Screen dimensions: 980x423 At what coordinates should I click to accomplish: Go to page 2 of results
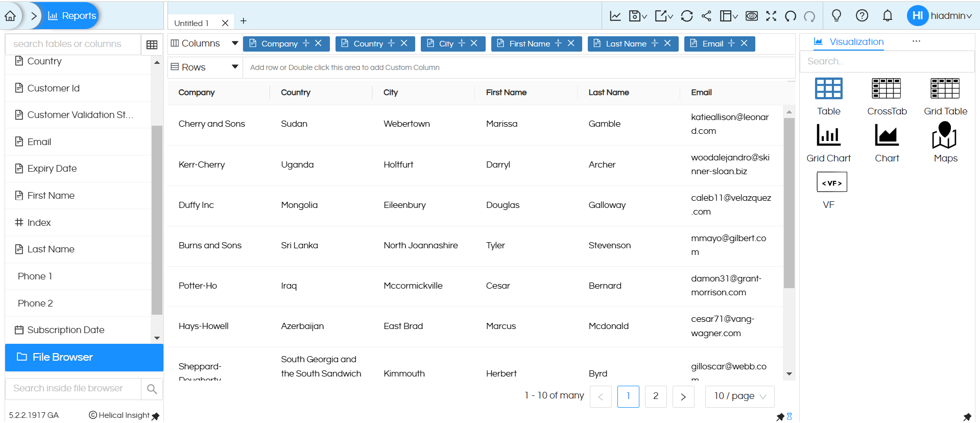tap(656, 396)
